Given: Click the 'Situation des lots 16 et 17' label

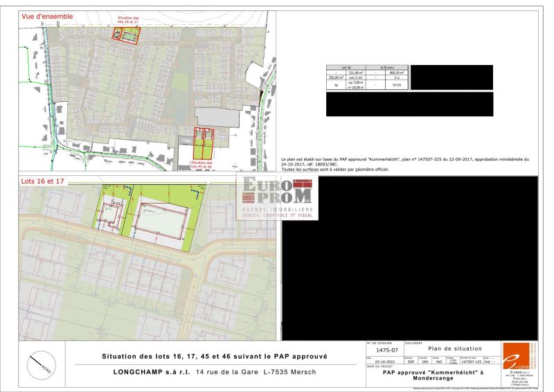Looking at the screenshot, I should (128, 20).
